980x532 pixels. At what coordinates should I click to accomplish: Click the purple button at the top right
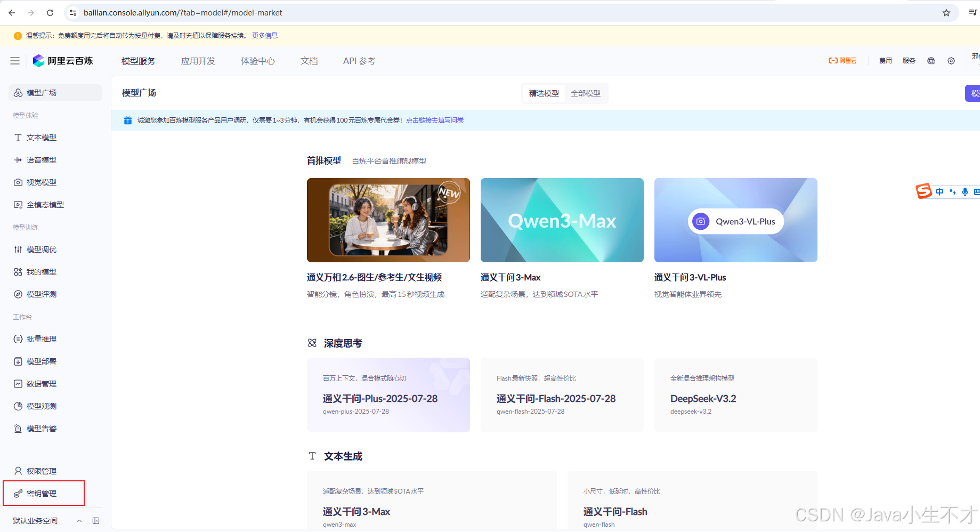(973, 93)
